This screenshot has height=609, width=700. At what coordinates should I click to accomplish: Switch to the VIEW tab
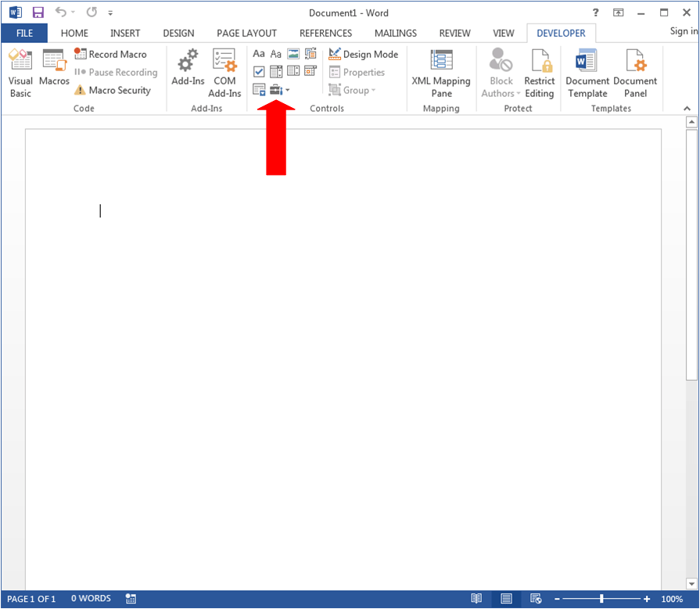pos(503,33)
